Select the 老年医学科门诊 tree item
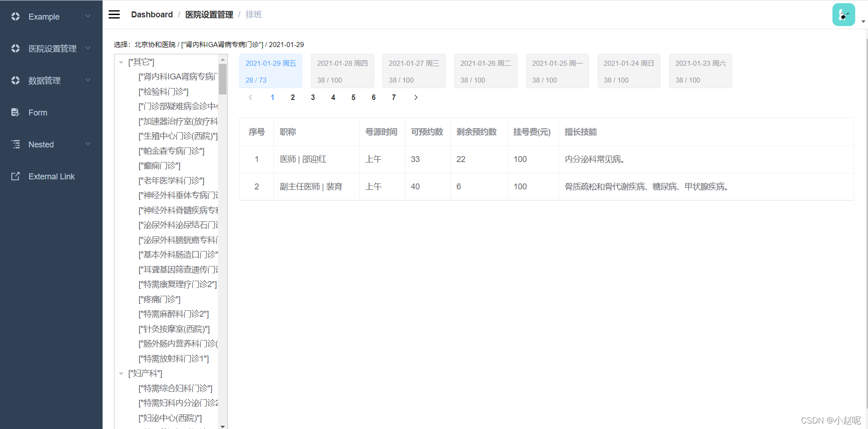This screenshot has width=868, height=429. click(171, 181)
